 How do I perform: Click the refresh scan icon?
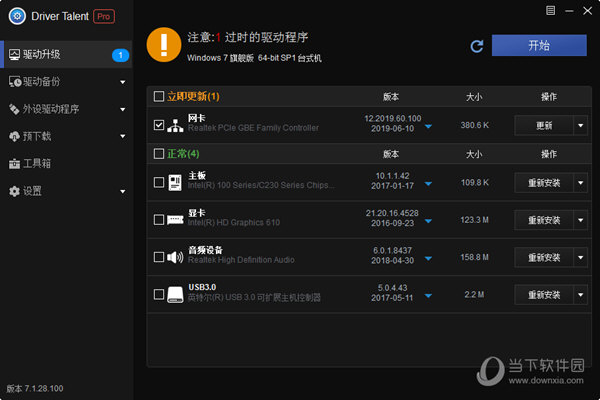pos(477,46)
